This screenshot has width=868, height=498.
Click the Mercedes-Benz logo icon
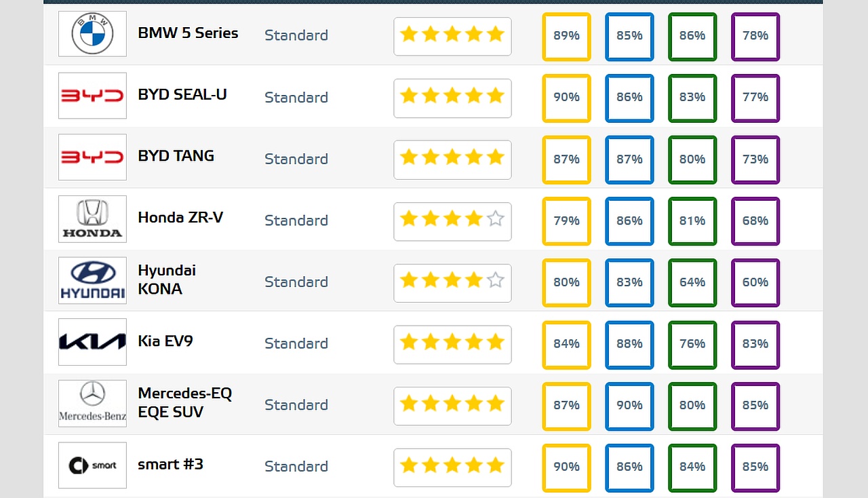coord(92,404)
